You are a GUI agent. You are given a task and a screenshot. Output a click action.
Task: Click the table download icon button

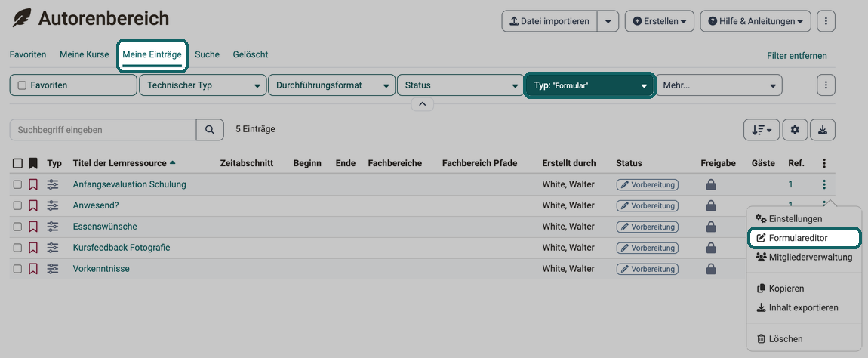coord(823,130)
